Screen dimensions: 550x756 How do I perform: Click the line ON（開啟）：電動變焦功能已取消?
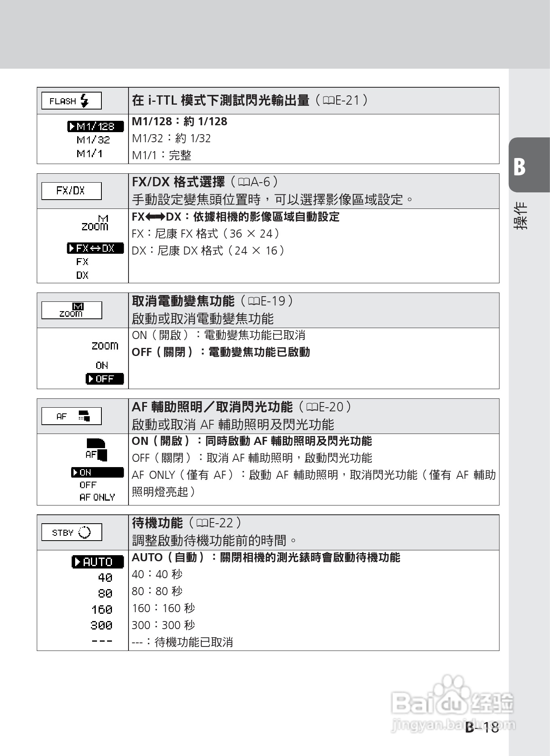point(219,335)
